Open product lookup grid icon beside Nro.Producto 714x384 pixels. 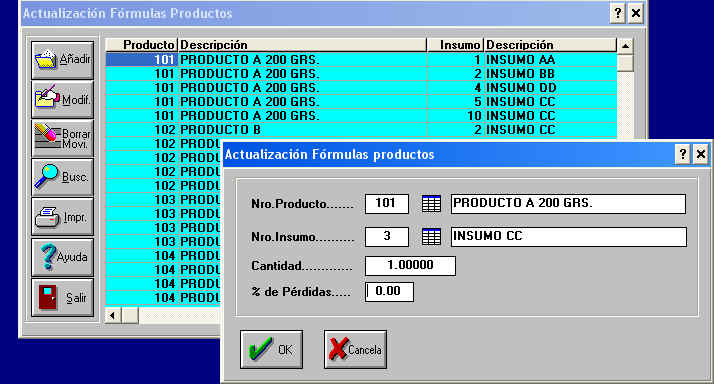click(431, 204)
